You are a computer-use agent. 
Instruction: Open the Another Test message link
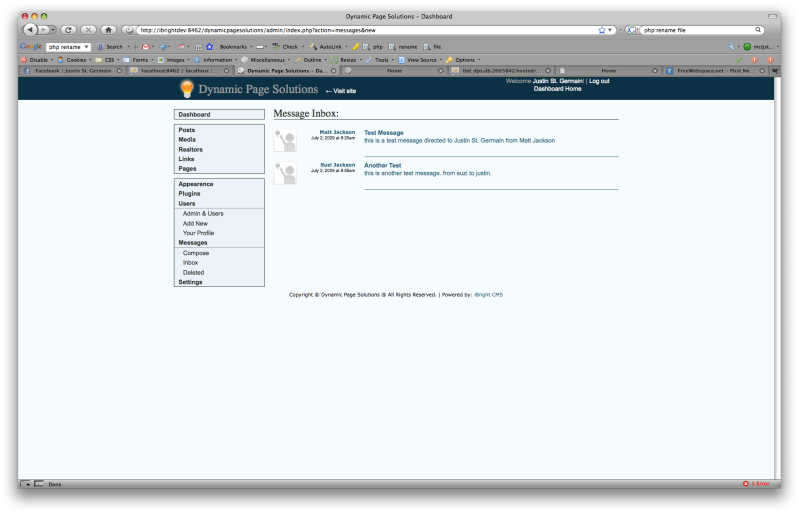[x=383, y=166]
